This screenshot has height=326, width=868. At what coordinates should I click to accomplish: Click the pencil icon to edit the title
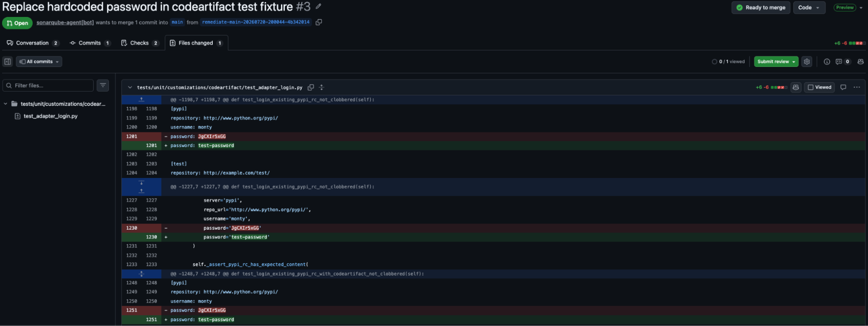[x=318, y=7]
